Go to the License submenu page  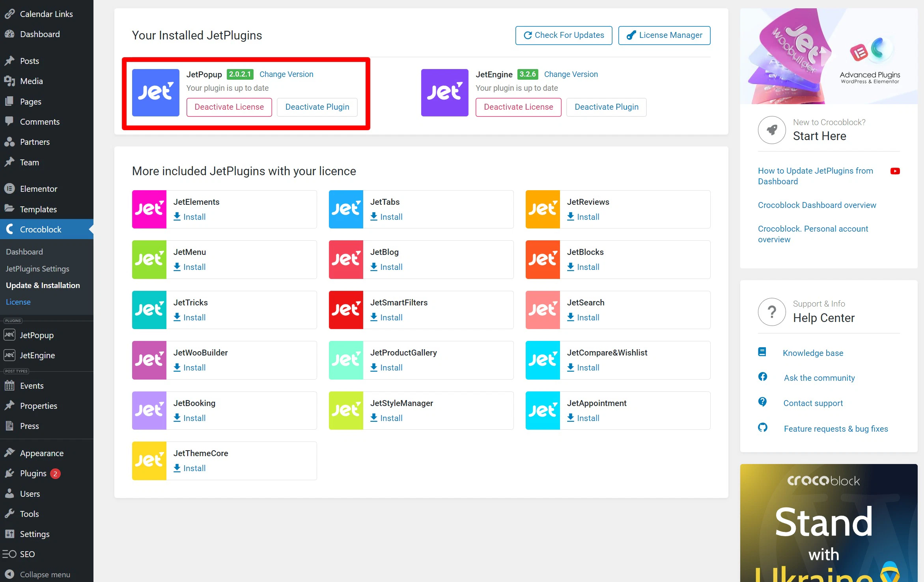coord(18,302)
